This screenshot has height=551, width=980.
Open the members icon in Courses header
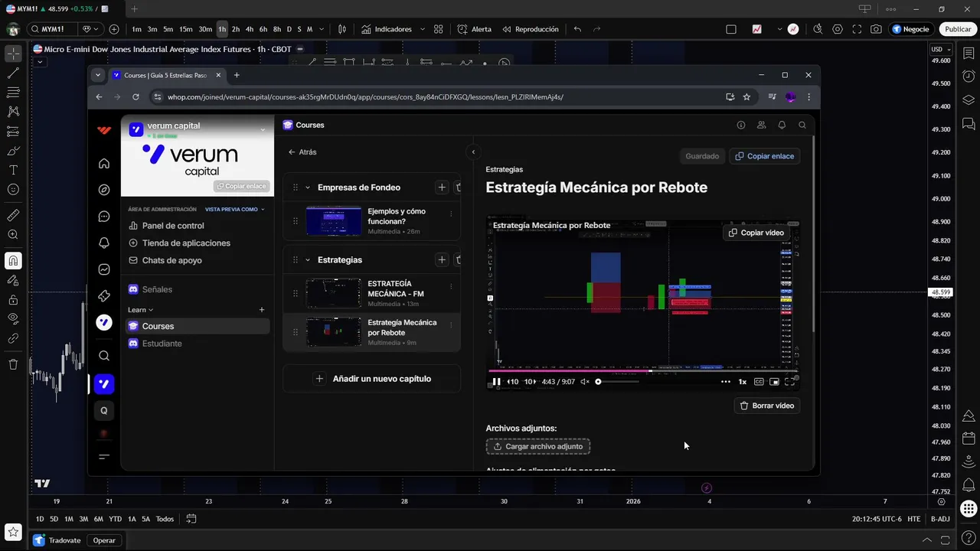pyautogui.click(x=761, y=125)
